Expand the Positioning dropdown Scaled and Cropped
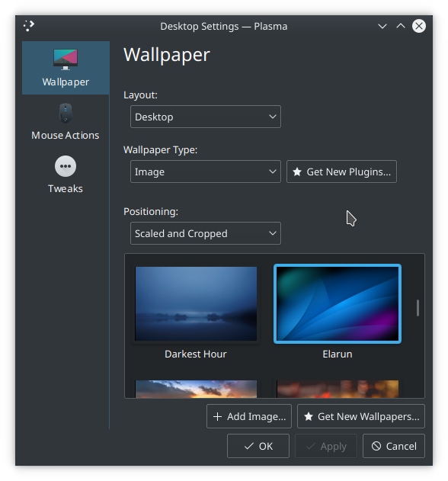Screen dimensions: 448x481 (206, 233)
